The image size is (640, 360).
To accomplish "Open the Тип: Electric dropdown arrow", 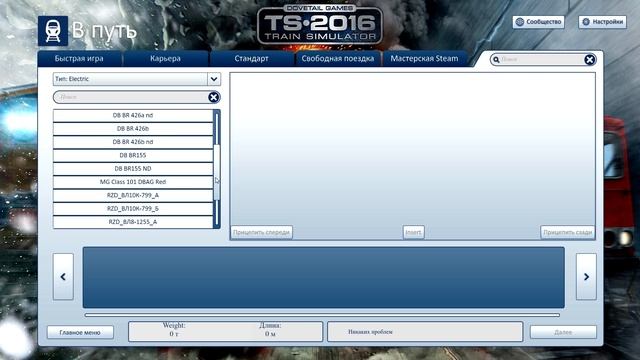I will pos(214,79).
